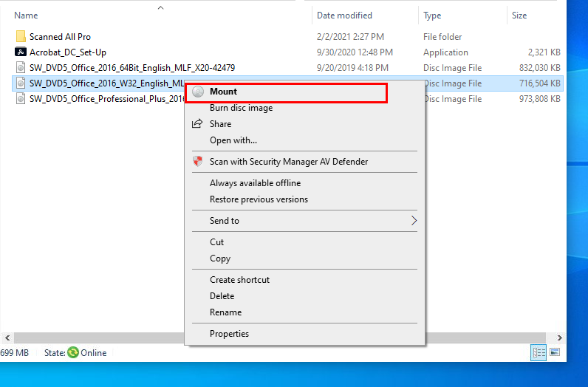The image size is (588, 387).
Task: Click the 9/20/2019 4:18 PM date cell
Action: point(352,68)
